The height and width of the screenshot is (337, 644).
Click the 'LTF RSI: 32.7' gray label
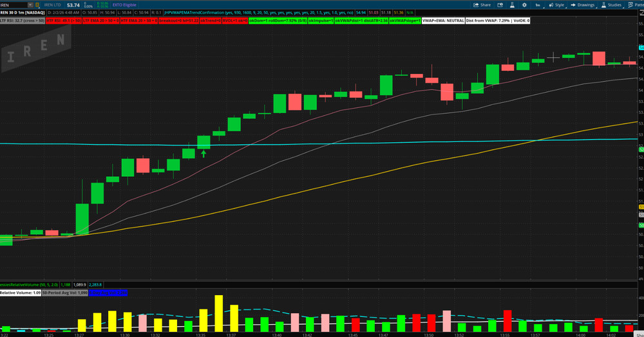[22, 21]
